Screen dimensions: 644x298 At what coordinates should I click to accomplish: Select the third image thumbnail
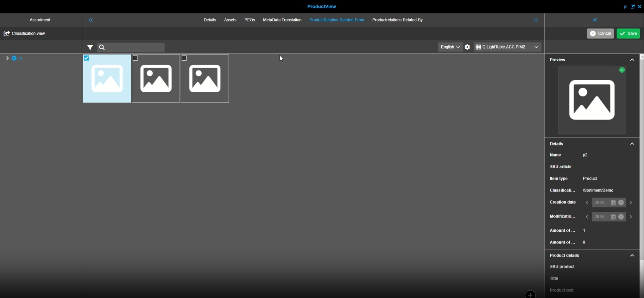[205, 79]
